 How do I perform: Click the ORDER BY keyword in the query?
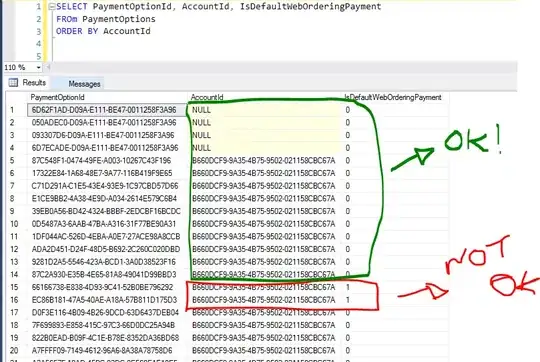tap(77, 31)
